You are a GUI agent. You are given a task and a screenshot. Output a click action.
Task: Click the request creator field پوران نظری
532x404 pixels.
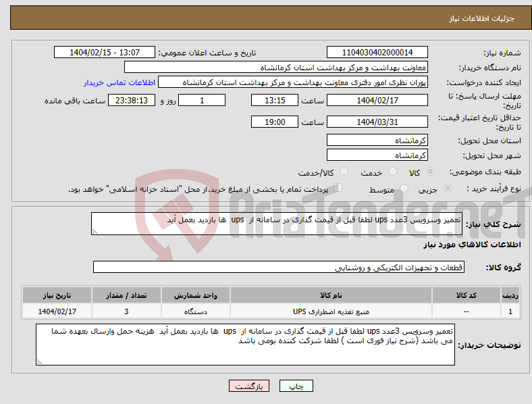coord(293,82)
